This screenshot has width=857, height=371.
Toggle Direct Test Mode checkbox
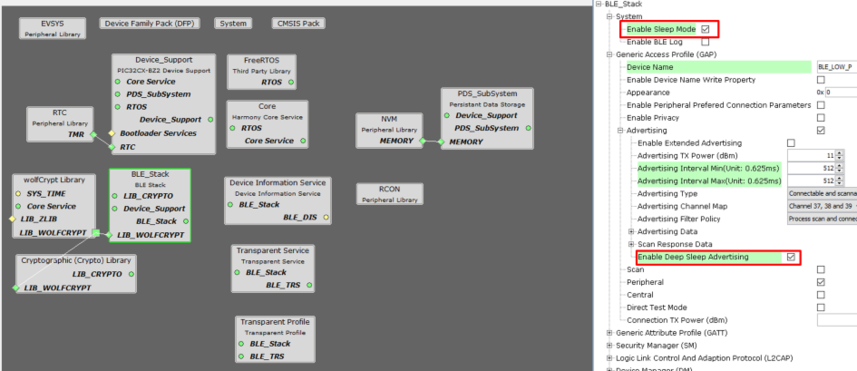820,308
